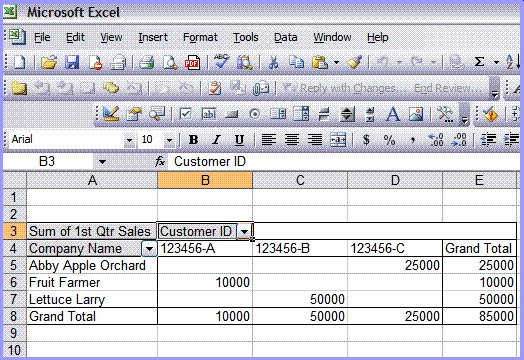The height and width of the screenshot is (360, 524).
Task: Run the ABC spell check
Action: click(221, 62)
